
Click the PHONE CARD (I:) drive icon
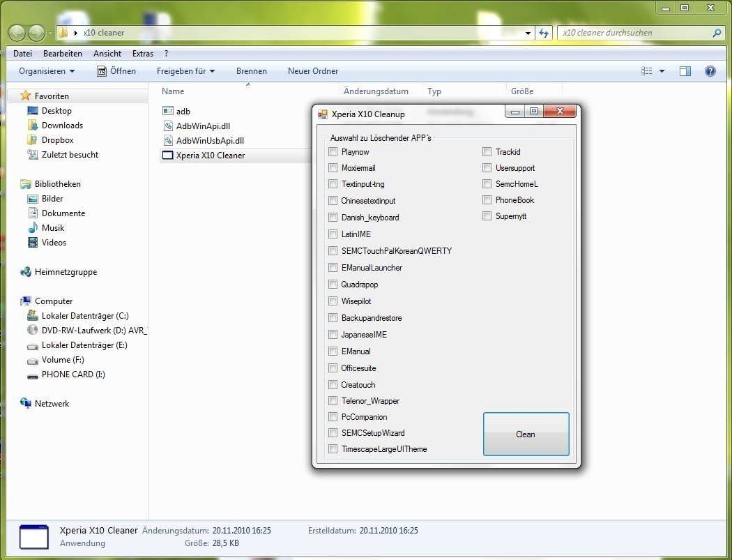(33, 374)
